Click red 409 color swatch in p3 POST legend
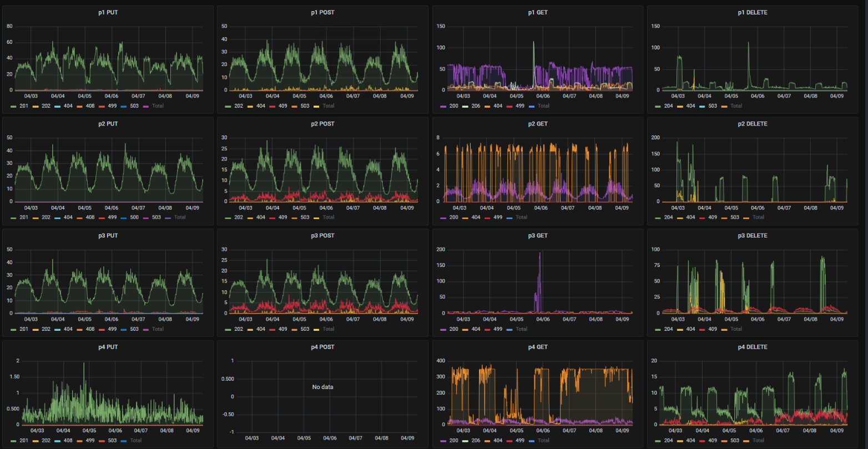This screenshot has height=449, width=868. tap(274, 329)
